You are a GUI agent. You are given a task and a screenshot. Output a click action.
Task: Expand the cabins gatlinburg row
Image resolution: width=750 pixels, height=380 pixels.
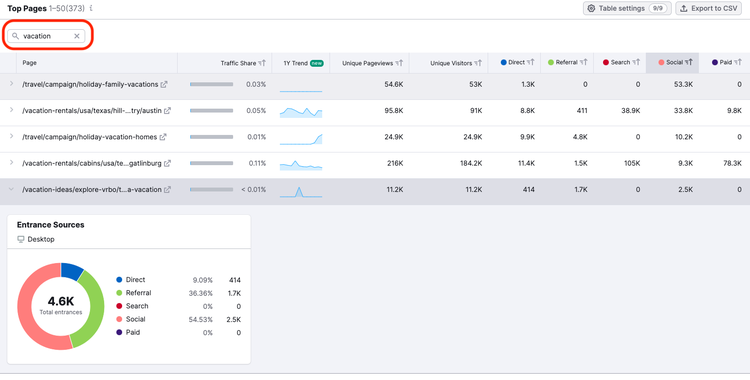click(x=11, y=163)
